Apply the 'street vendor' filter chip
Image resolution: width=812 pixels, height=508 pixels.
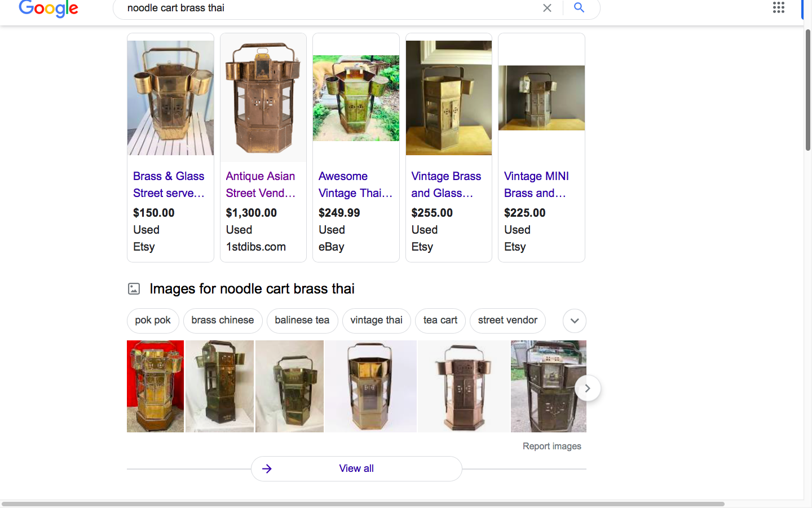[507, 320]
